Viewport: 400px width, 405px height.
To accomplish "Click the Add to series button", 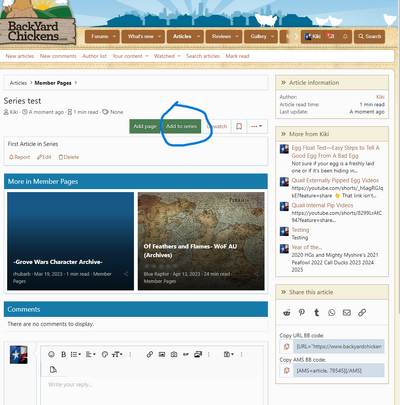I will [x=181, y=126].
